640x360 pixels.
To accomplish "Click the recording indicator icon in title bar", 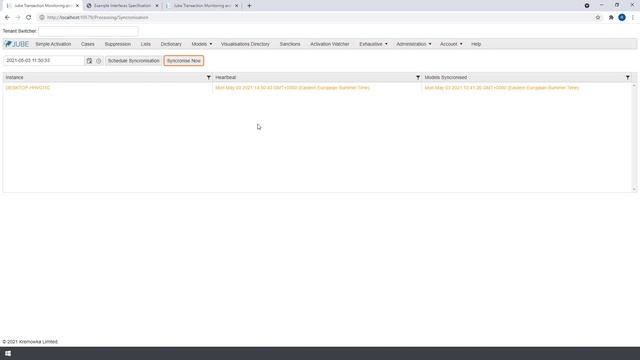I will (587, 6).
